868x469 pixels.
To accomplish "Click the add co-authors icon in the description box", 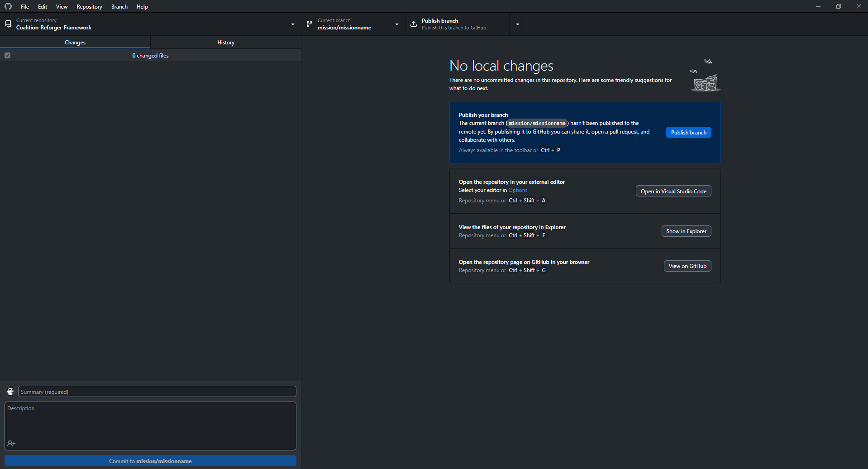I will click(11, 444).
